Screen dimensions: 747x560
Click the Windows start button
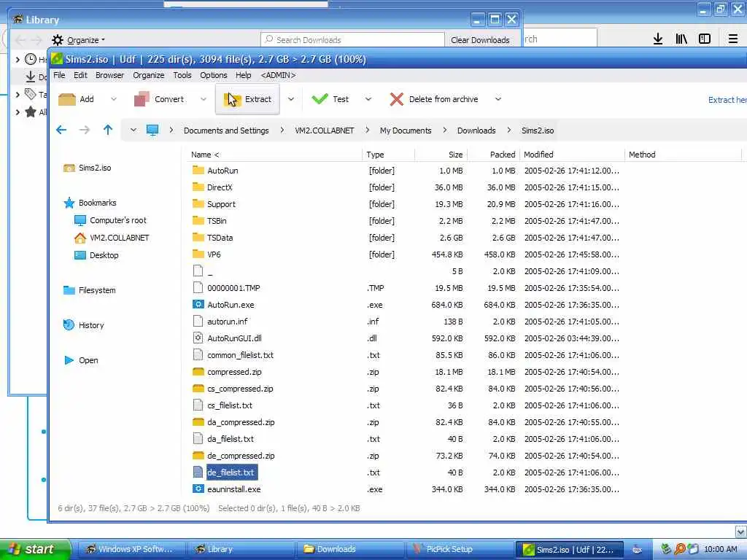[34, 549]
